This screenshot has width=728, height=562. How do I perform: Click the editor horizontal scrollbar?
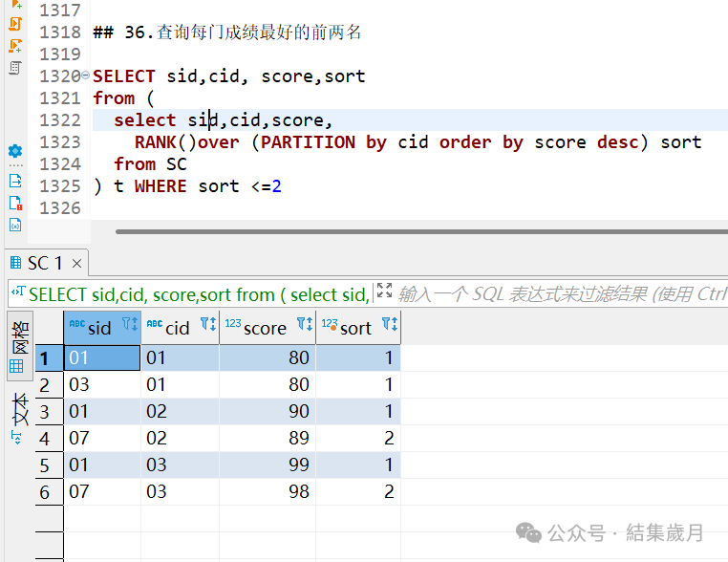421,231
